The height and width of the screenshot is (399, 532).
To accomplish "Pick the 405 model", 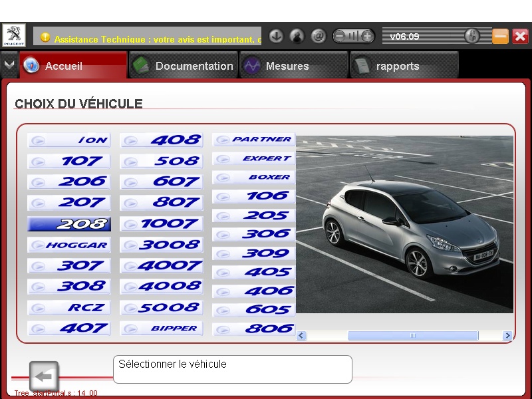I will point(254,272).
